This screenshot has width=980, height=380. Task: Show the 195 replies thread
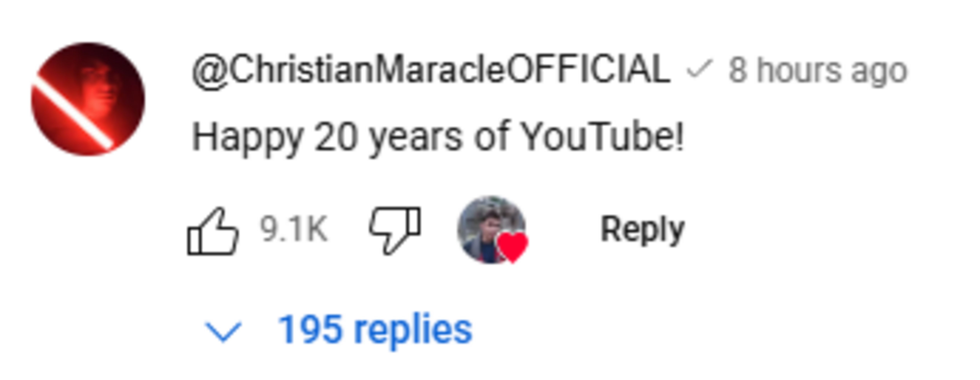click(x=375, y=330)
